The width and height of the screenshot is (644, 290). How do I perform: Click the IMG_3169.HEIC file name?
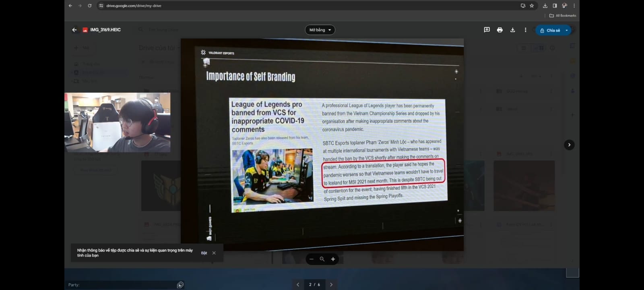pyautogui.click(x=105, y=30)
